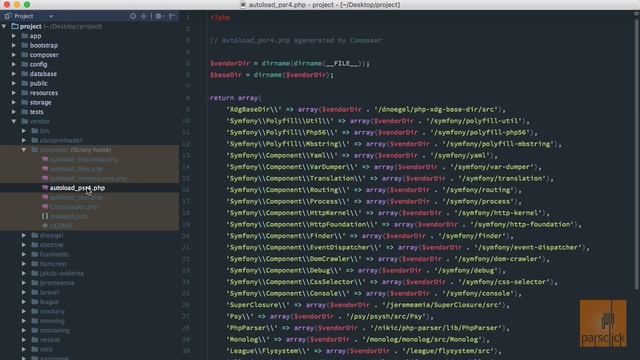Open the Project panel gear settings

click(159, 16)
